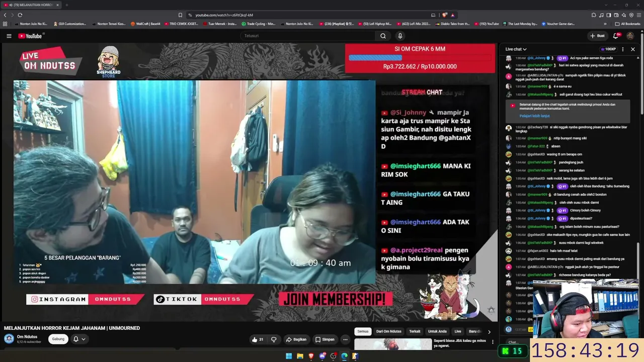Click the search magnifier button
This screenshot has width=644, height=362.
coord(383,36)
